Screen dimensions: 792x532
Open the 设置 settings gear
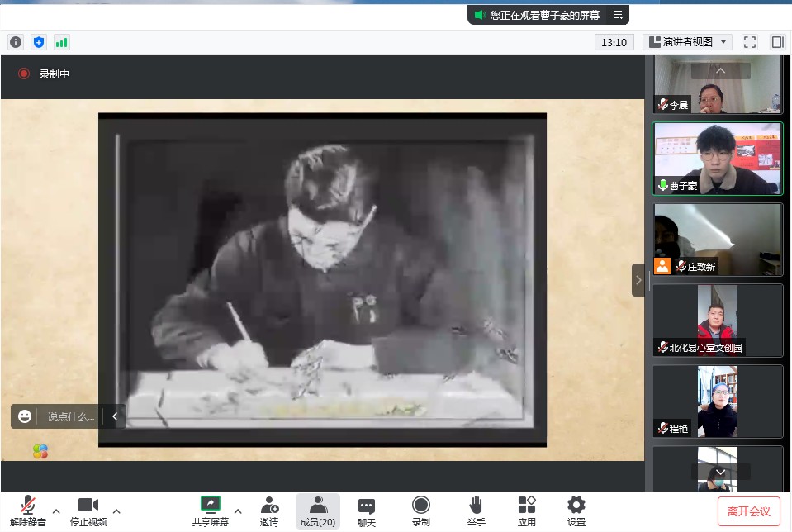(x=576, y=511)
